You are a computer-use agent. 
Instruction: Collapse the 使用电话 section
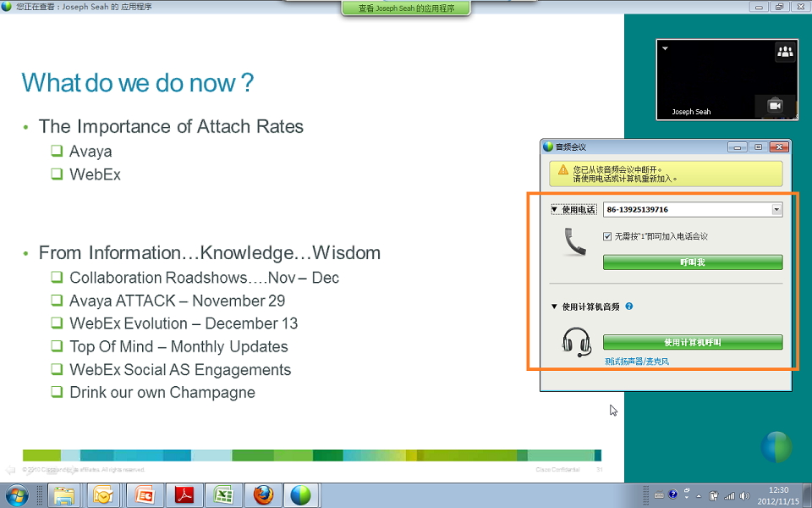click(x=555, y=209)
